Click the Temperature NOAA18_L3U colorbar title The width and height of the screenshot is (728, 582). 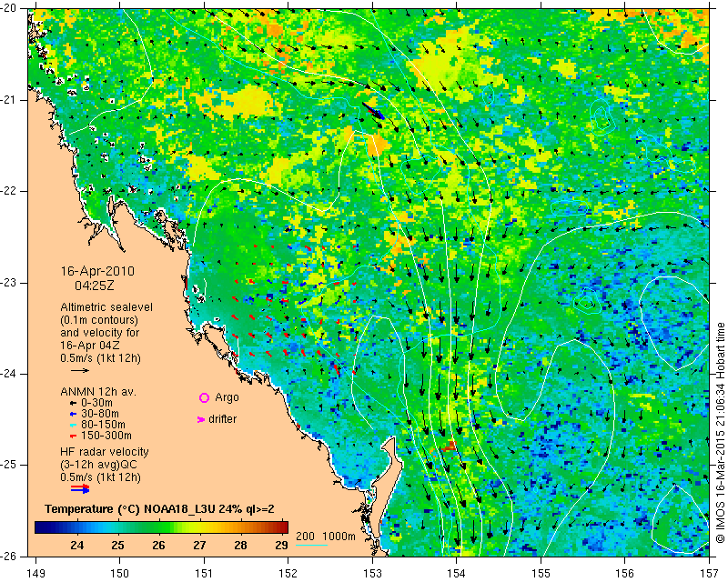(159, 509)
